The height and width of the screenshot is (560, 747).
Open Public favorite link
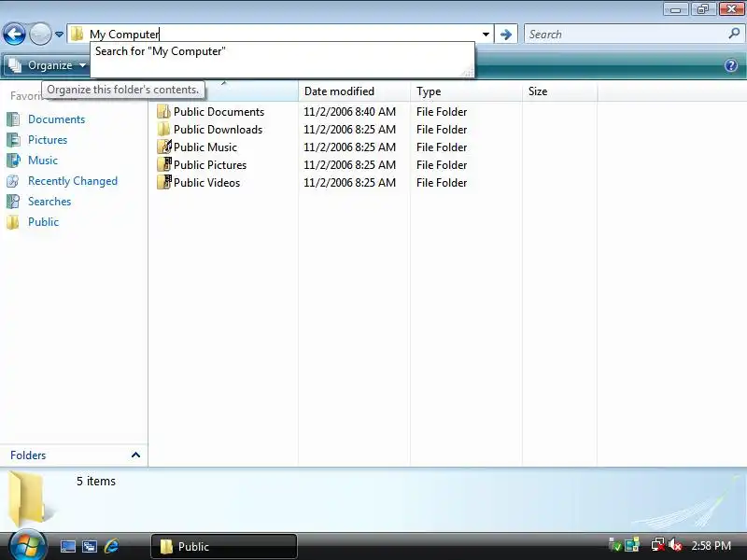[x=43, y=222]
